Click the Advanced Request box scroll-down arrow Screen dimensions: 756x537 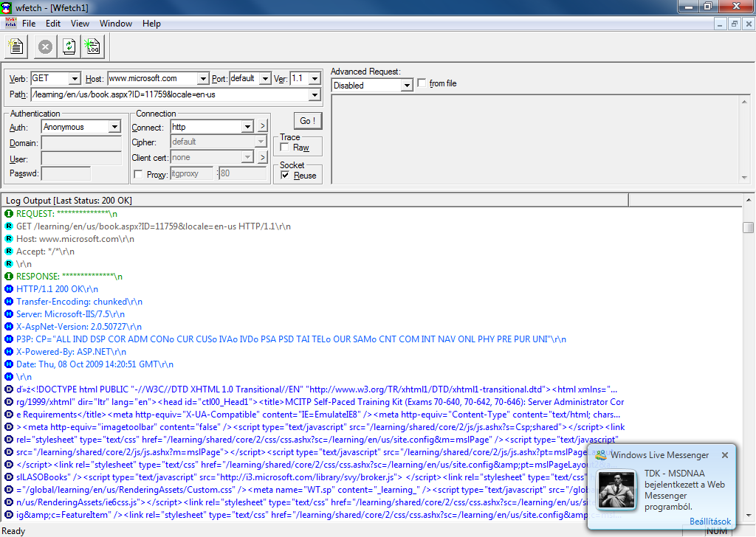(744, 177)
